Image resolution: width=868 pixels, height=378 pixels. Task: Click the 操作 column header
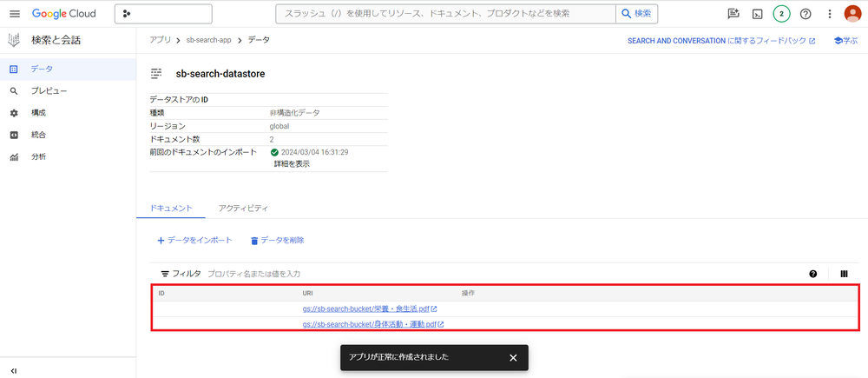469,293
